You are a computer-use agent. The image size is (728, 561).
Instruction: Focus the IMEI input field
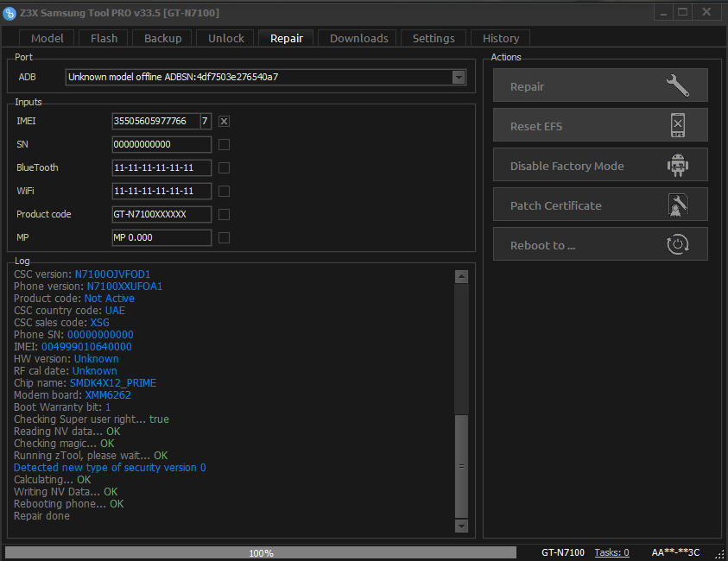point(156,122)
